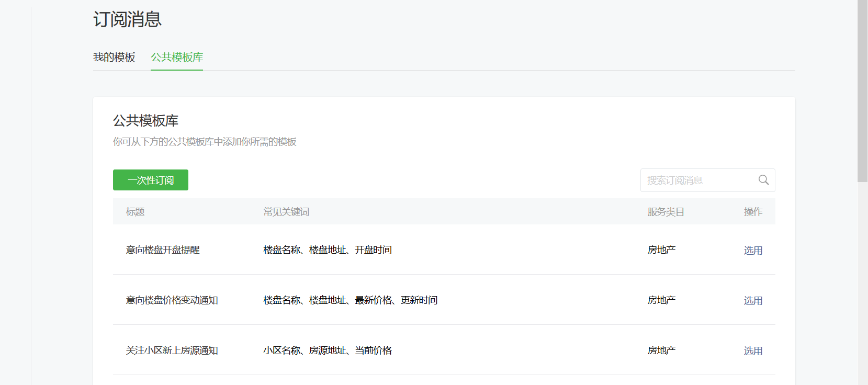The width and height of the screenshot is (868, 385).
Task: Click the 关注小区新上房源通知 title
Action: tap(172, 350)
